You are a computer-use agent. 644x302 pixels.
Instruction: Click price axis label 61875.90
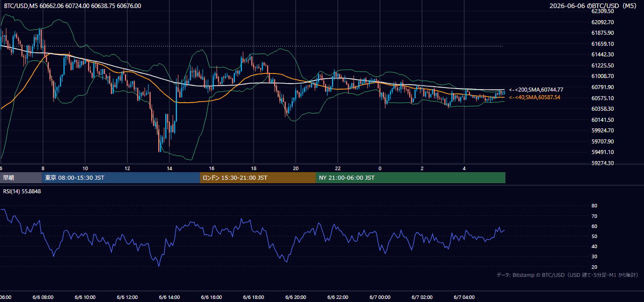point(602,33)
